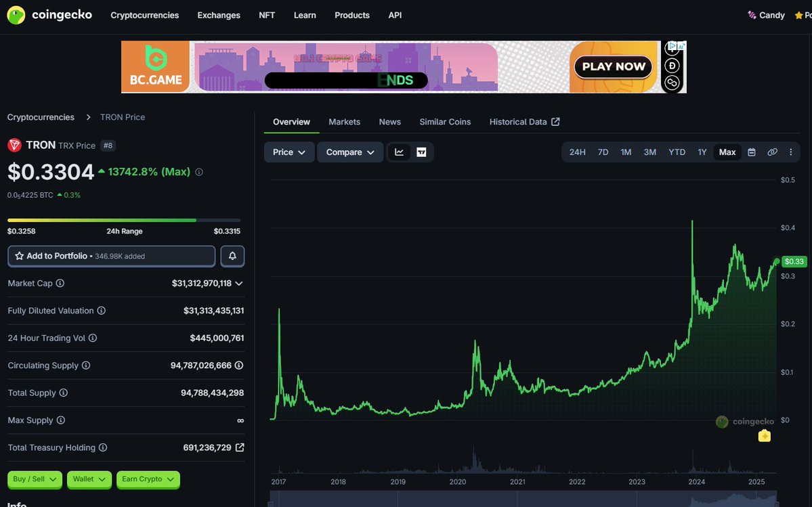The height and width of the screenshot is (507, 812).
Task: Open the Historical Data tab
Action: (524, 122)
